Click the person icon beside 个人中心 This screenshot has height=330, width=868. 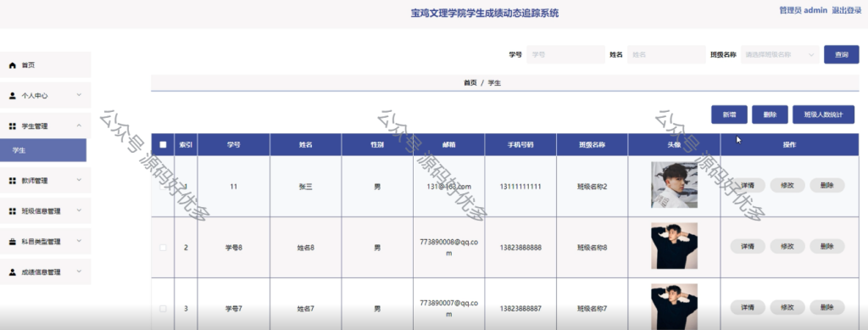[13, 96]
